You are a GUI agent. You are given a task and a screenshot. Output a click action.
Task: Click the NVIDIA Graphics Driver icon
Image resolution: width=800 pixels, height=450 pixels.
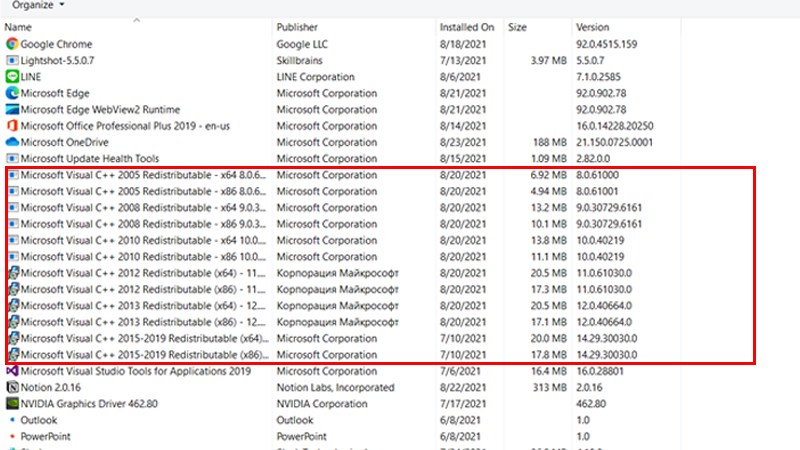[x=12, y=404]
